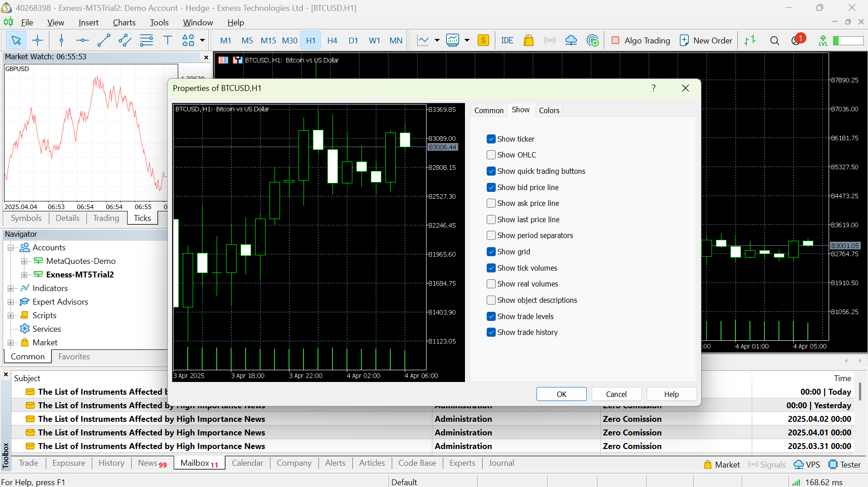Image resolution: width=868 pixels, height=487 pixels.
Task: Click the chart shift bars icon
Action: click(750, 41)
